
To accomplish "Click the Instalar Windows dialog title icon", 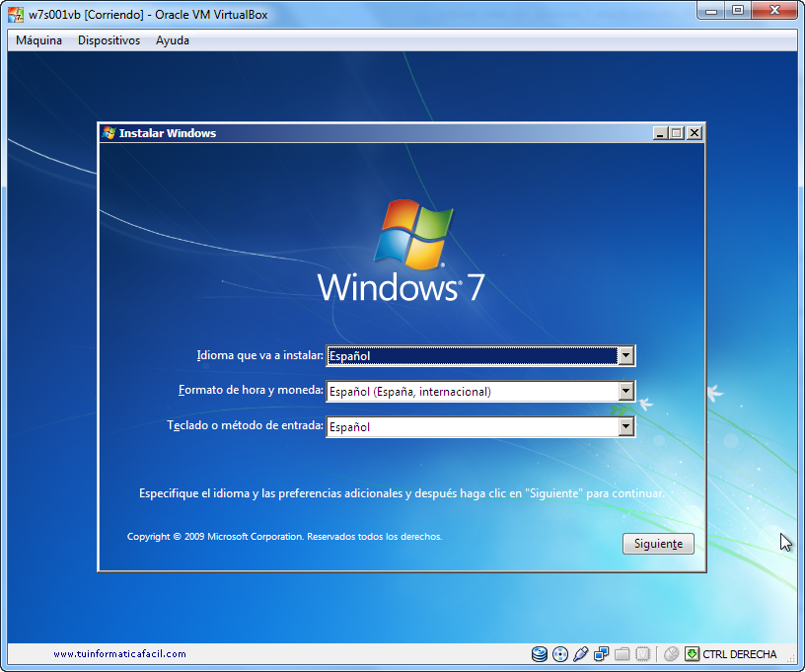I will click(109, 133).
